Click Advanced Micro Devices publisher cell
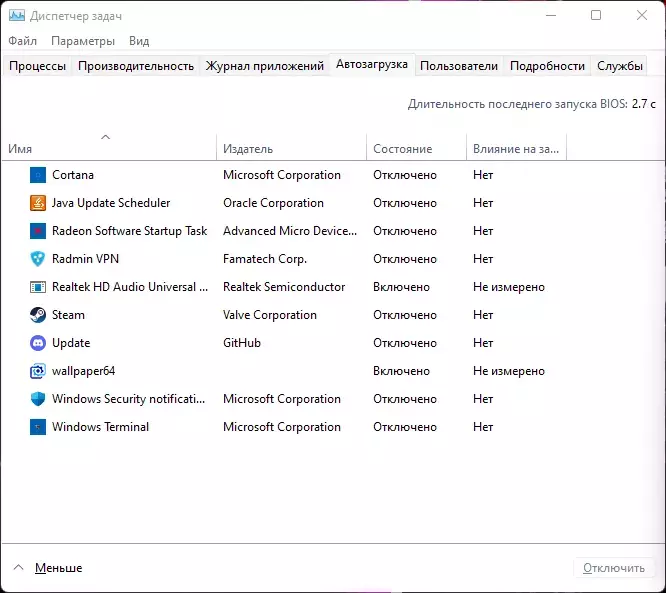This screenshot has width=666, height=593. (x=290, y=231)
